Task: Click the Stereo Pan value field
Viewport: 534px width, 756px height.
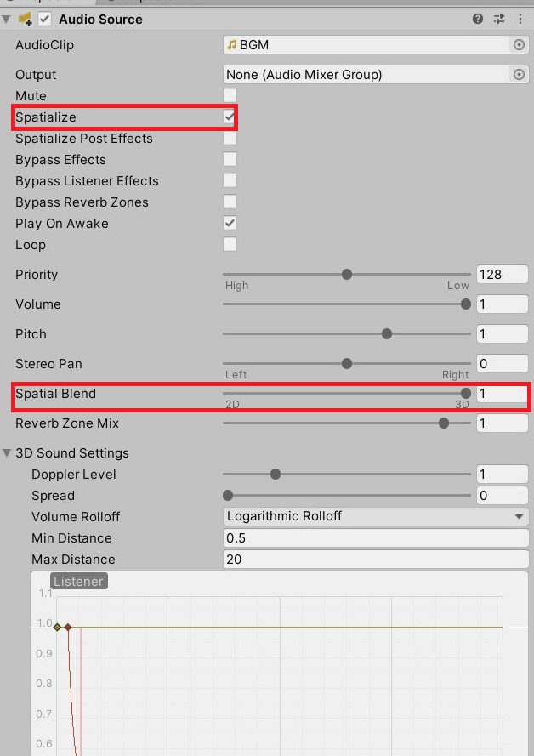Action: coord(503,363)
